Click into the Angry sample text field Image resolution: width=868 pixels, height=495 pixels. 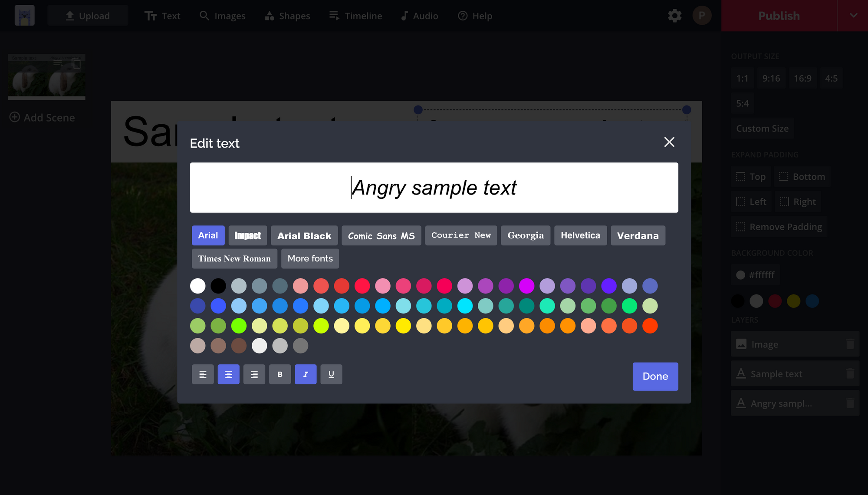point(434,188)
